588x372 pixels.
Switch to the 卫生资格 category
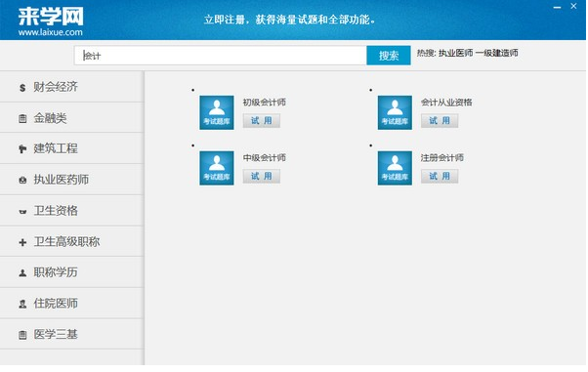click(x=71, y=211)
